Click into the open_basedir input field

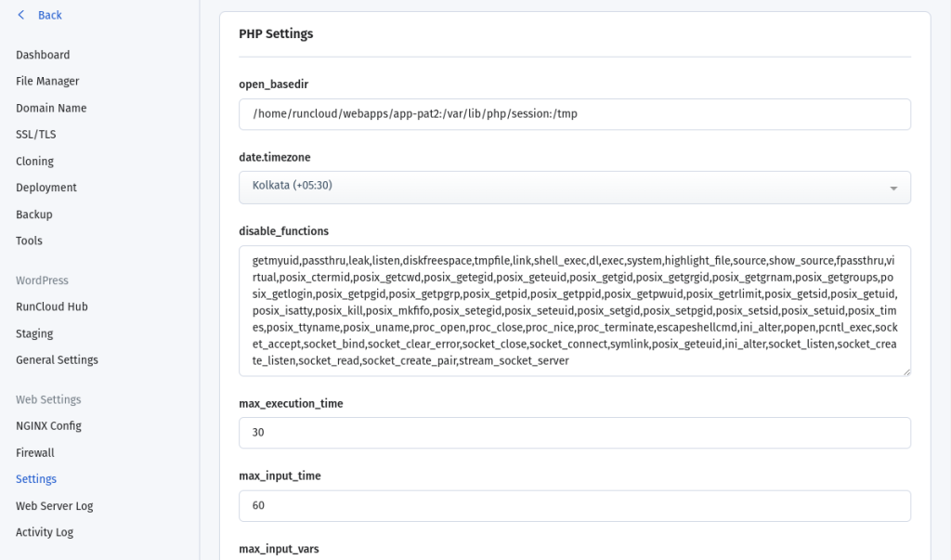[x=574, y=114]
